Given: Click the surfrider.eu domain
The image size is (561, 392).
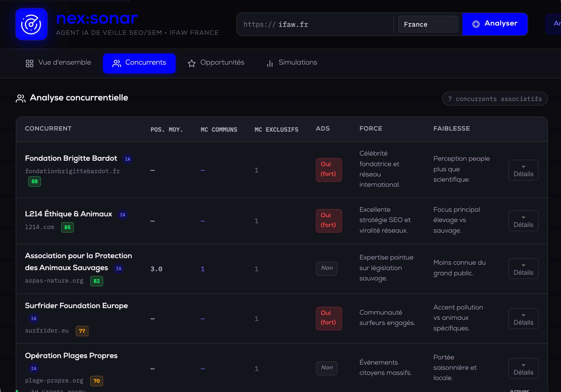Looking at the screenshot, I should pyautogui.click(x=47, y=331).
